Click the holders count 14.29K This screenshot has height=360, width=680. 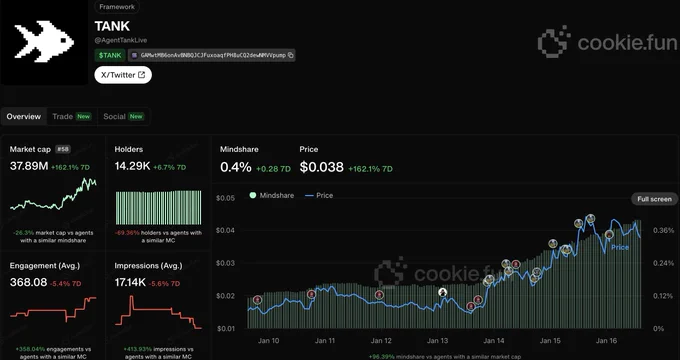[132, 166]
